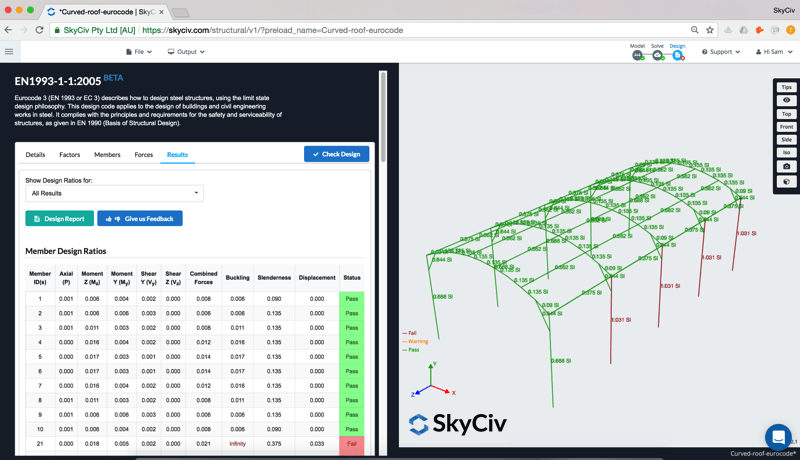The width and height of the screenshot is (800, 460).
Task: Expand the Output dropdown menu
Action: [186, 52]
